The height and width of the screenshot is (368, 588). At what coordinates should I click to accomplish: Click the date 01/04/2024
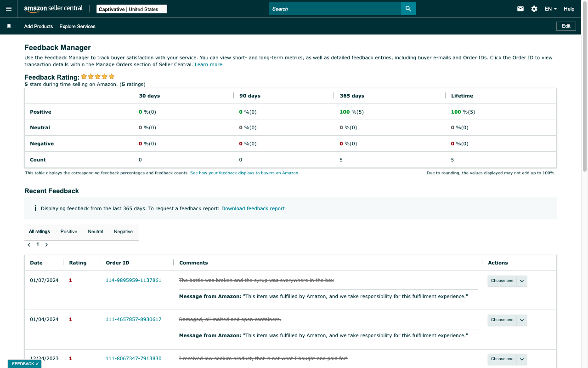44,319
